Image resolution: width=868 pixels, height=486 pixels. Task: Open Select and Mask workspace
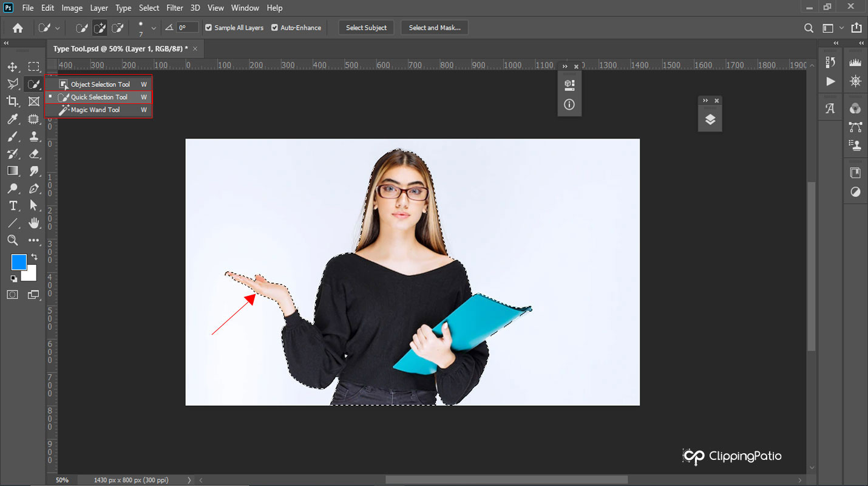[434, 28]
